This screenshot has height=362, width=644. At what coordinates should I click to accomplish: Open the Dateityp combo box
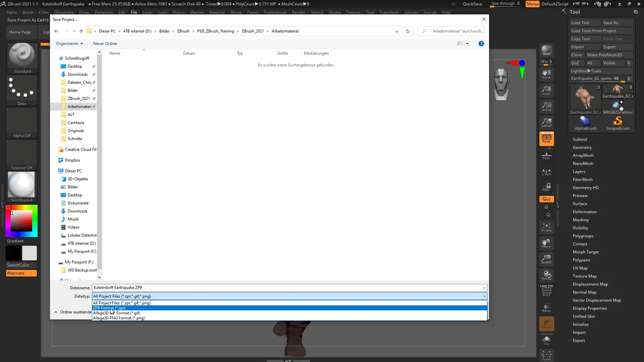click(289, 296)
